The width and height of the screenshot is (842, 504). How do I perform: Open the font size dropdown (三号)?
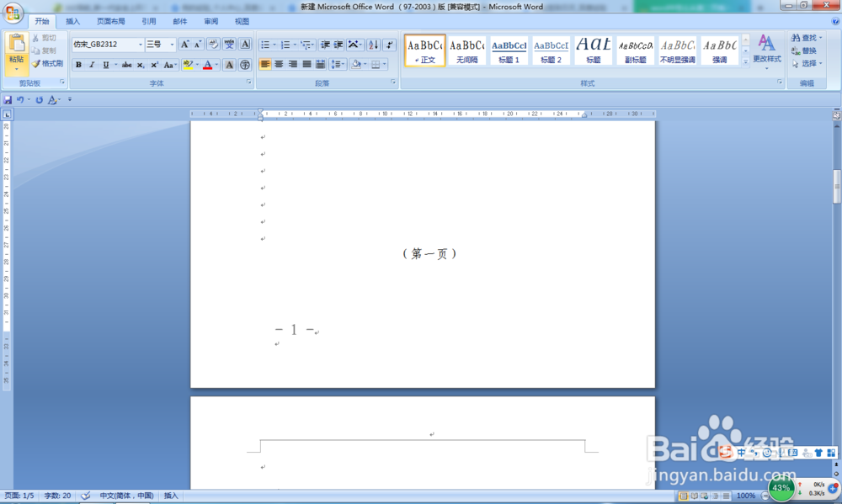172,45
